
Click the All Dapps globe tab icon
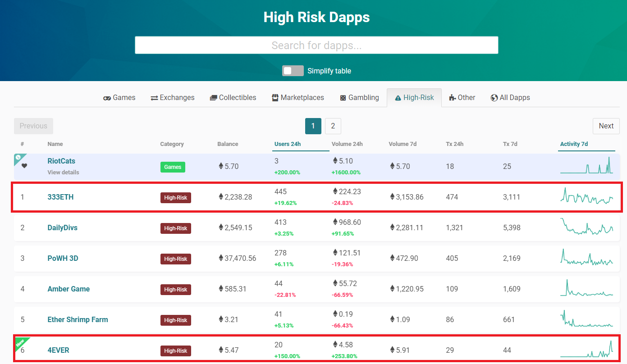tap(494, 98)
